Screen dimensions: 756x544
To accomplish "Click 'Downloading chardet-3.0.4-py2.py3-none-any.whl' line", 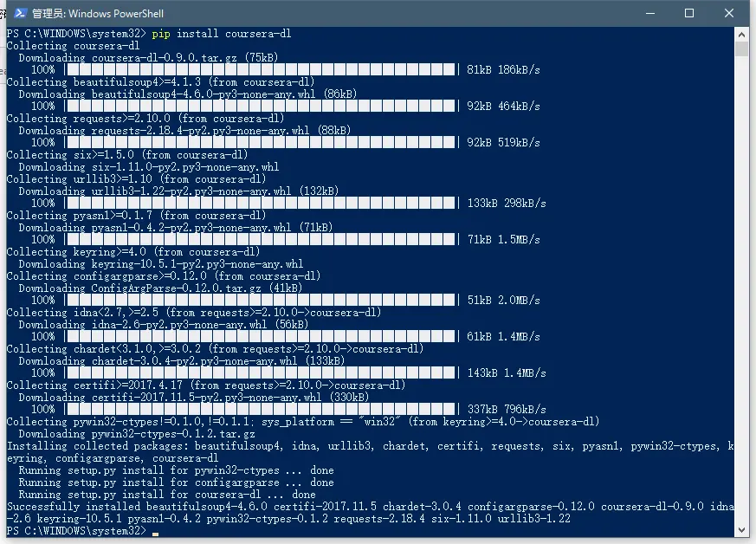I will click(x=182, y=361).
